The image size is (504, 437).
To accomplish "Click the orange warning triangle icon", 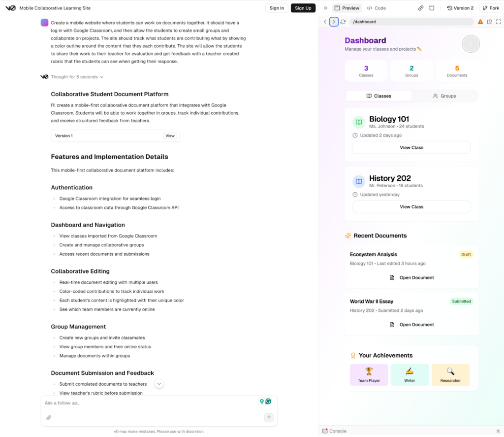I will click(480, 22).
